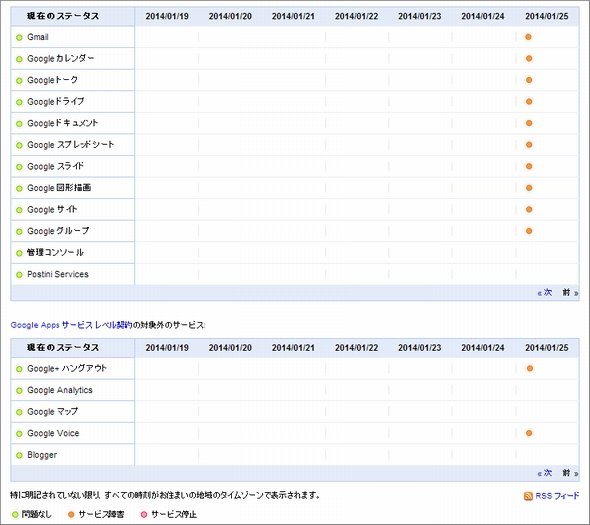Click the orange RSS feed icon

click(x=528, y=496)
